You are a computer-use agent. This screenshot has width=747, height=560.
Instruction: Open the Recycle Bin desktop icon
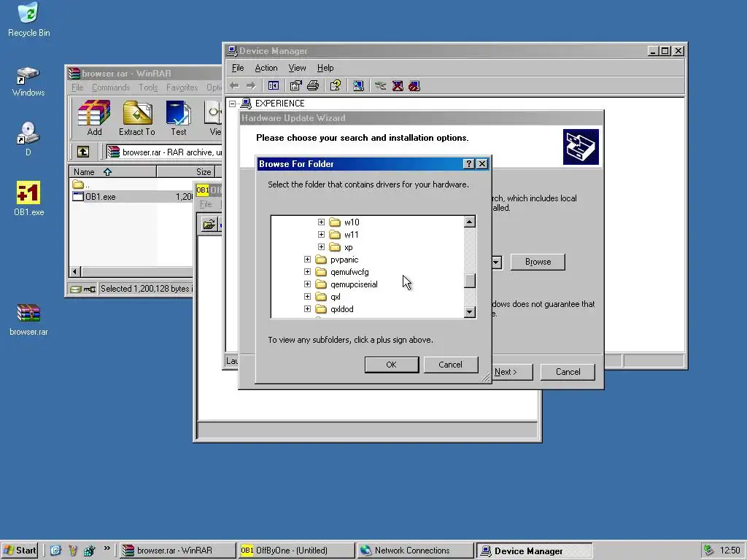tap(28, 19)
